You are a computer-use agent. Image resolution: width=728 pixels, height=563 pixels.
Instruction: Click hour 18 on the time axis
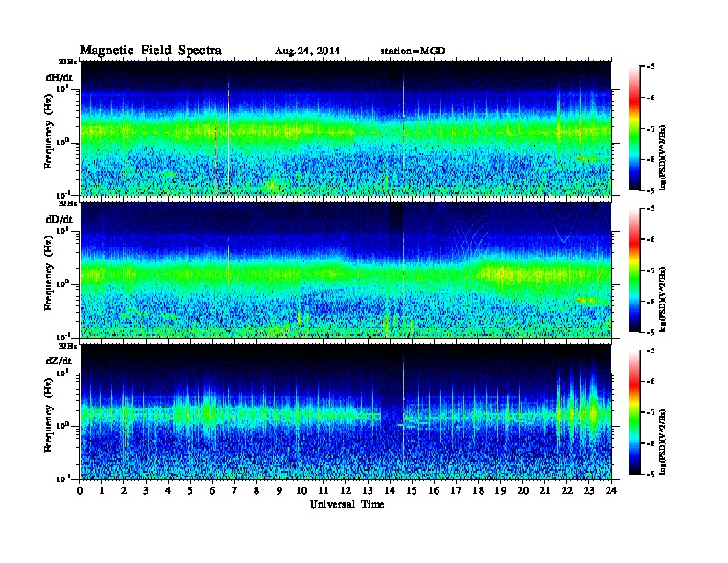[x=478, y=491]
